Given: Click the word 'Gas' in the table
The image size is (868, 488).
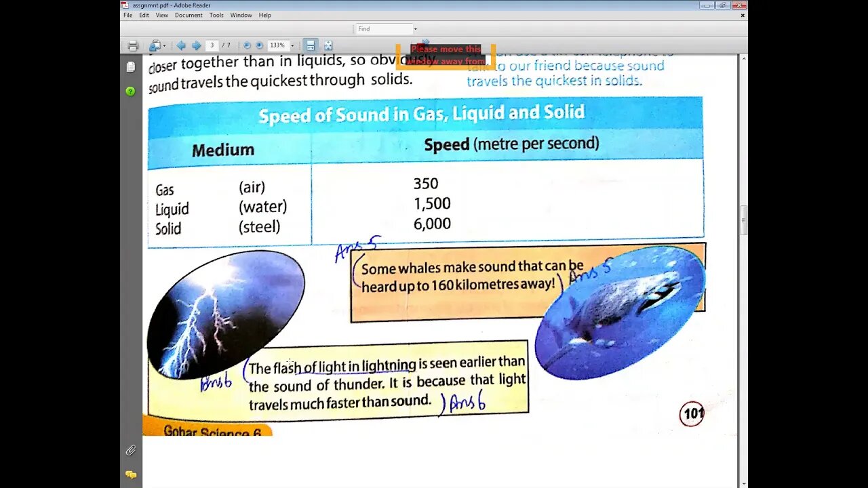Looking at the screenshot, I should tap(165, 190).
